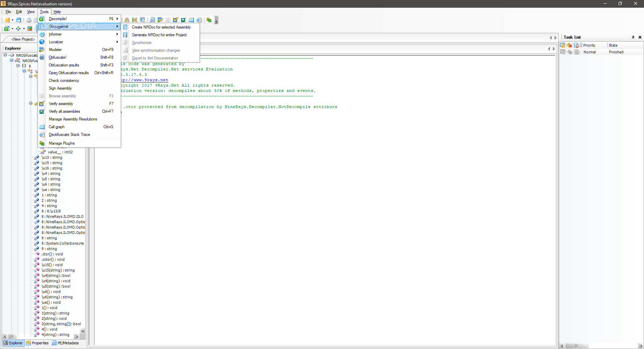Screen dimensions: 644x349
Task: Open dropdown arrow beside the four-arrow icon
Action: [x=24, y=29]
